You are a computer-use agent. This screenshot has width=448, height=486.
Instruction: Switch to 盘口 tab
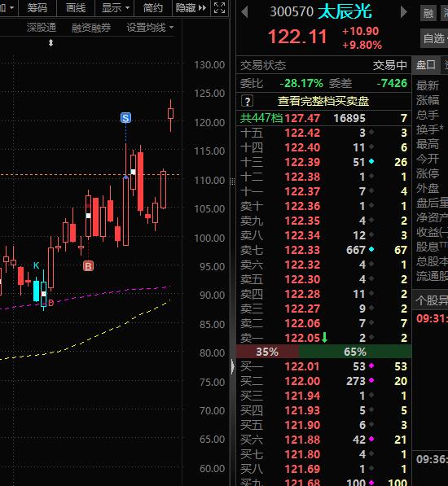[x=426, y=65]
